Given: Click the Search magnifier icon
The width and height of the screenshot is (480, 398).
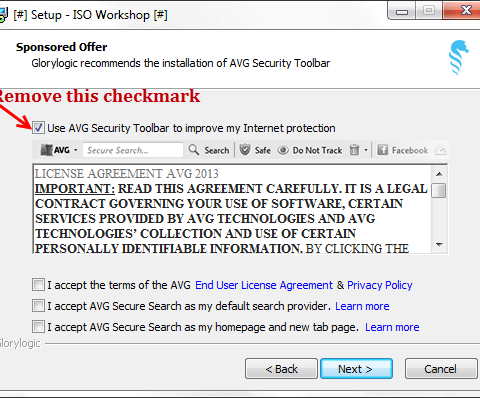Looking at the screenshot, I should [x=194, y=150].
